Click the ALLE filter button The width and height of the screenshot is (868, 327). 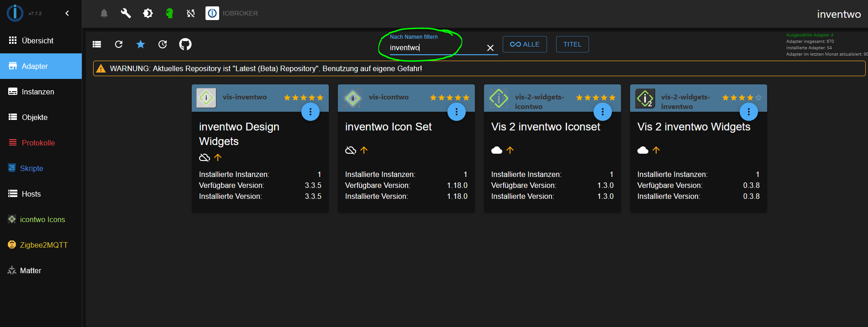(x=525, y=44)
